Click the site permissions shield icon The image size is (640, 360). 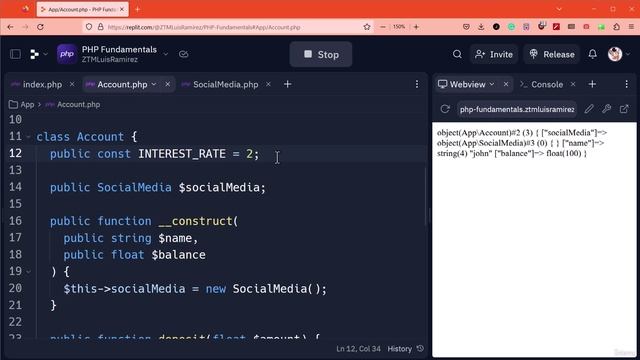[89, 27]
